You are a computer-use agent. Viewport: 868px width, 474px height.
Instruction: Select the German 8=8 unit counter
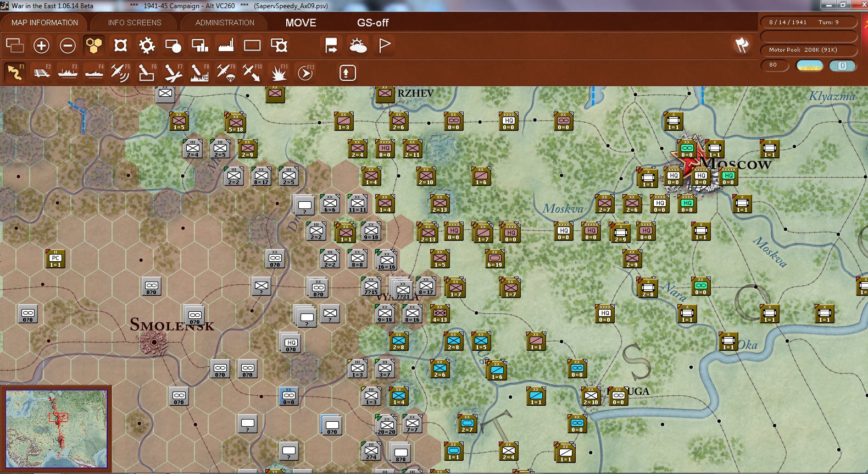357,259
